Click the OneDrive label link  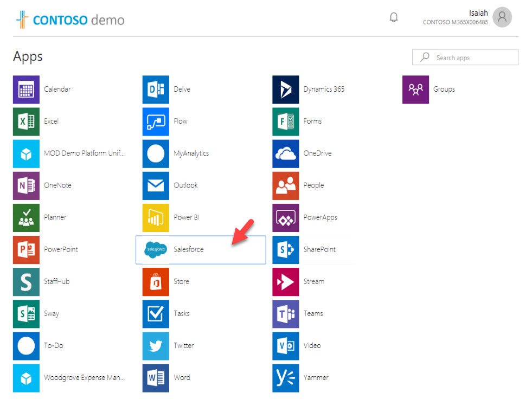pyautogui.click(x=318, y=153)
